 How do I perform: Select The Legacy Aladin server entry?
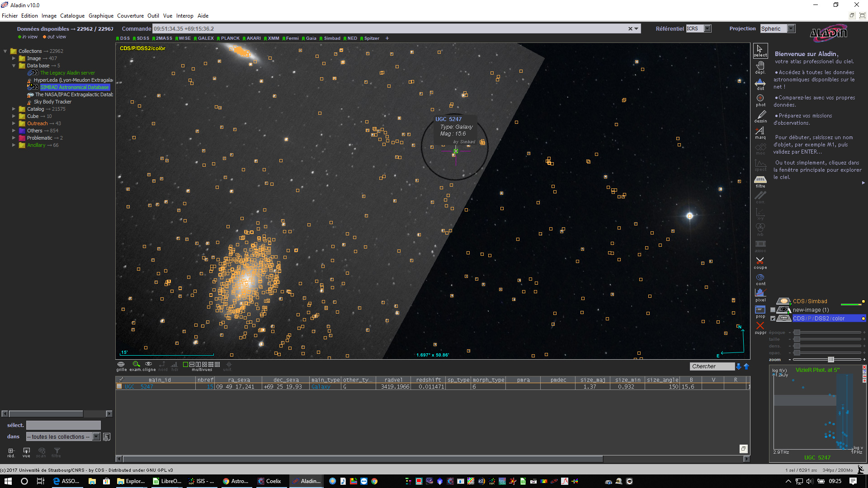67,73
